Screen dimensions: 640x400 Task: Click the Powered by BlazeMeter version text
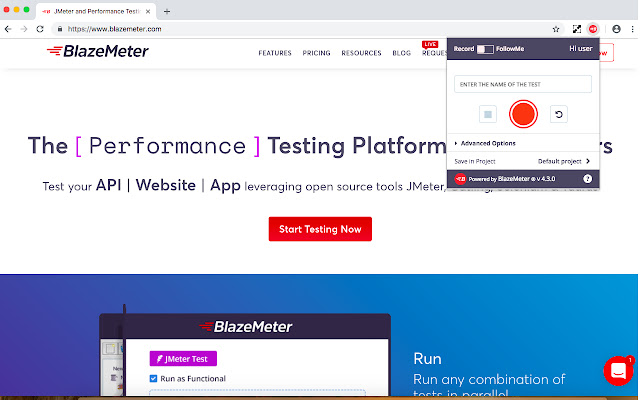(x=512, y=179)
